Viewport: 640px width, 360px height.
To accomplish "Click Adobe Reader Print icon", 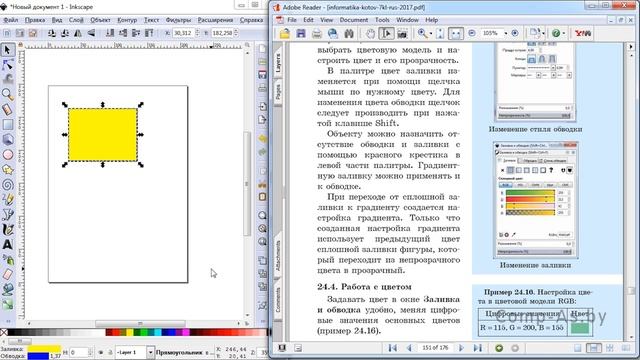I will 317,33.
